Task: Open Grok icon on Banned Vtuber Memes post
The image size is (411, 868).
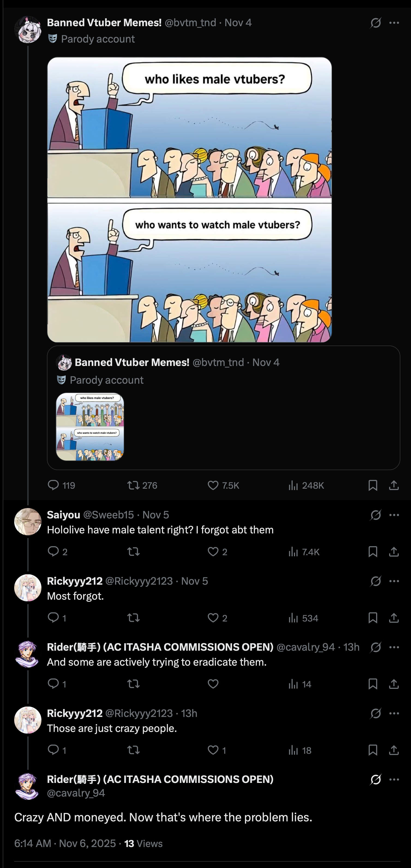Action: 376,23
